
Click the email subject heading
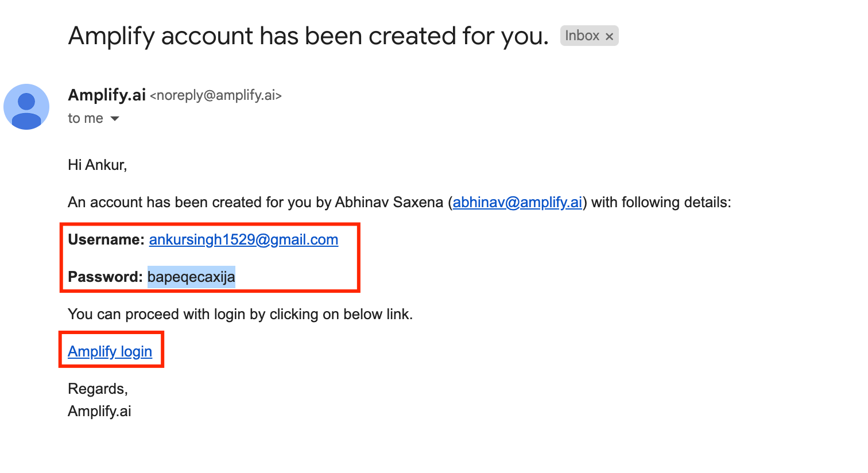point(308,36)
